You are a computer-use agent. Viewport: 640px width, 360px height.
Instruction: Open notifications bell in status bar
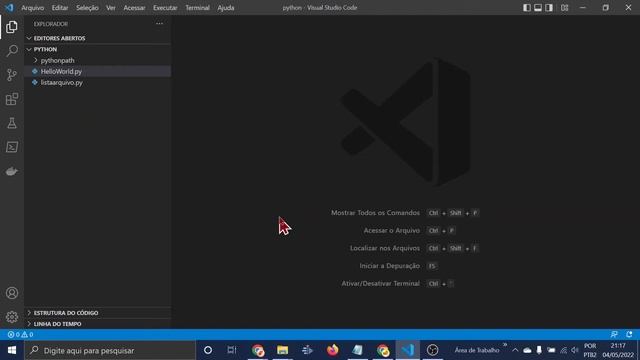pyautogui.click(x=629, y=334)
